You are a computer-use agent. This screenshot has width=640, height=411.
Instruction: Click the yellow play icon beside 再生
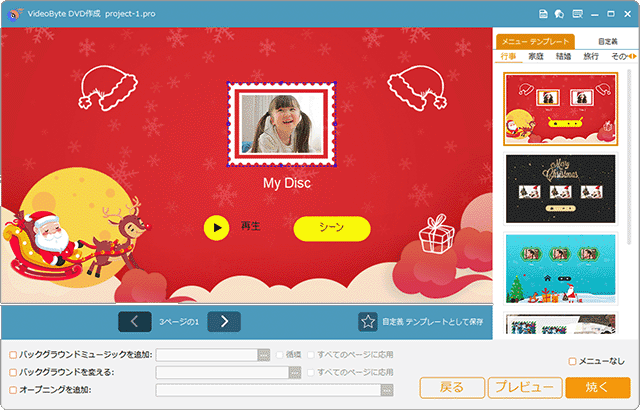click(217, 228)
